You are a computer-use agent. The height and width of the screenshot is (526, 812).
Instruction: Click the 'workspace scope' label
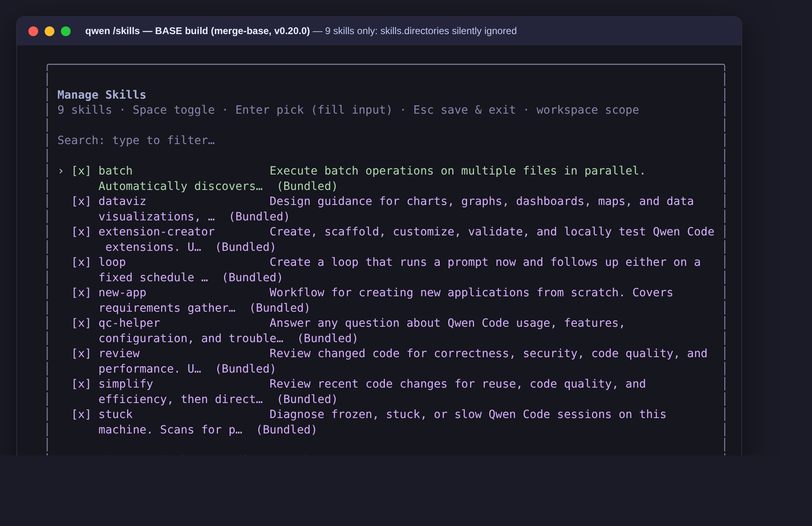coord(587,110)
